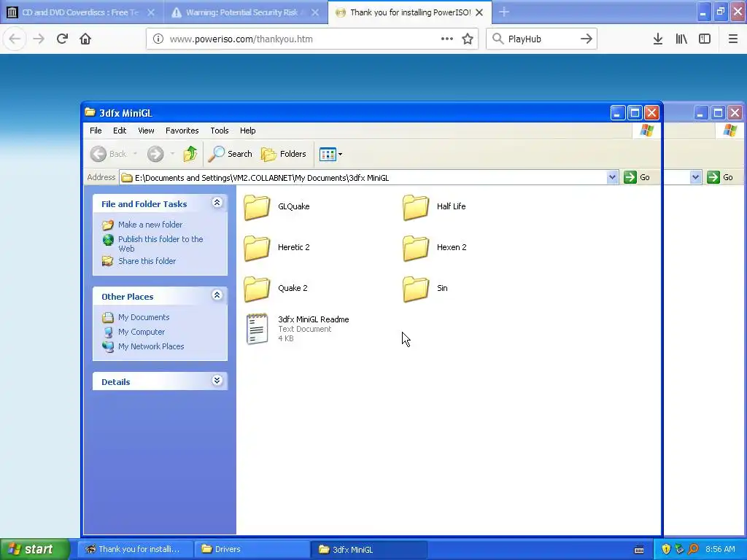
Task: Click Share this folder link
Action: click(147, 261)
